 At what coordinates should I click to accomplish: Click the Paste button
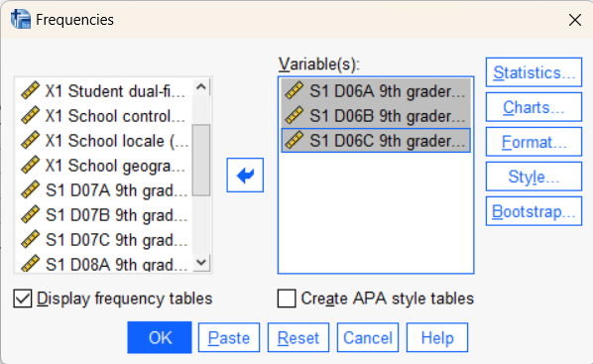click(x=229, y=337)
